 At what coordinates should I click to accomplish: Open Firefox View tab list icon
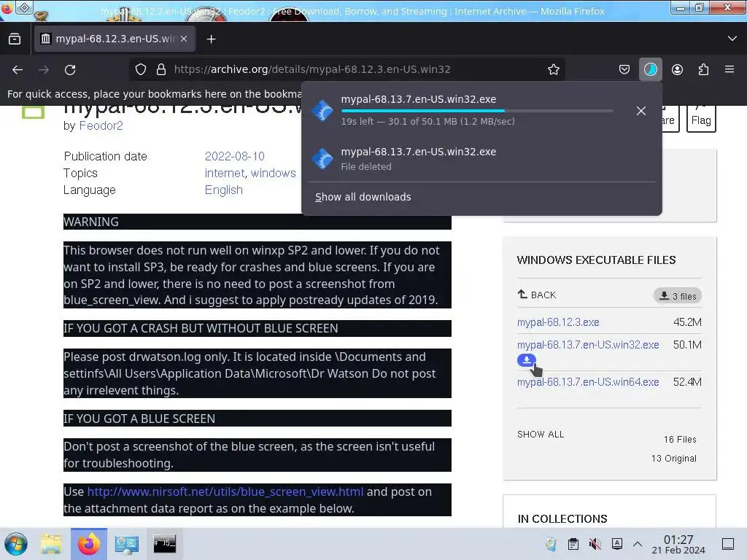point(15,39)
